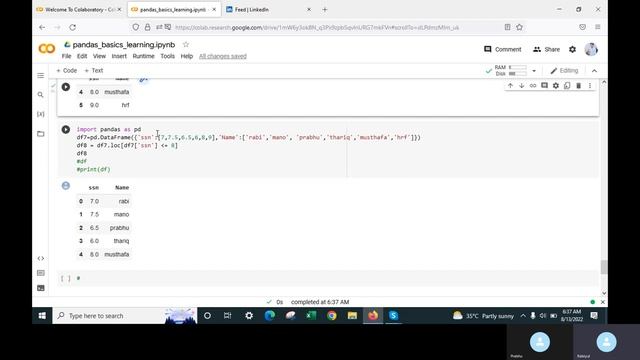640x360 pixels.
Task: Add a Text cell
Action: (94, 71)
